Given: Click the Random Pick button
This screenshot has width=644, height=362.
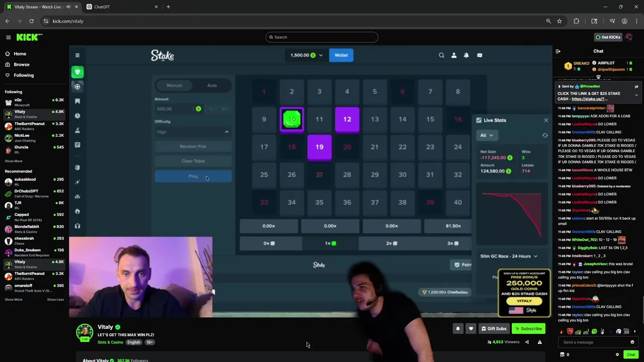Looking at the screenshot, I should click(x=193, y=147).
